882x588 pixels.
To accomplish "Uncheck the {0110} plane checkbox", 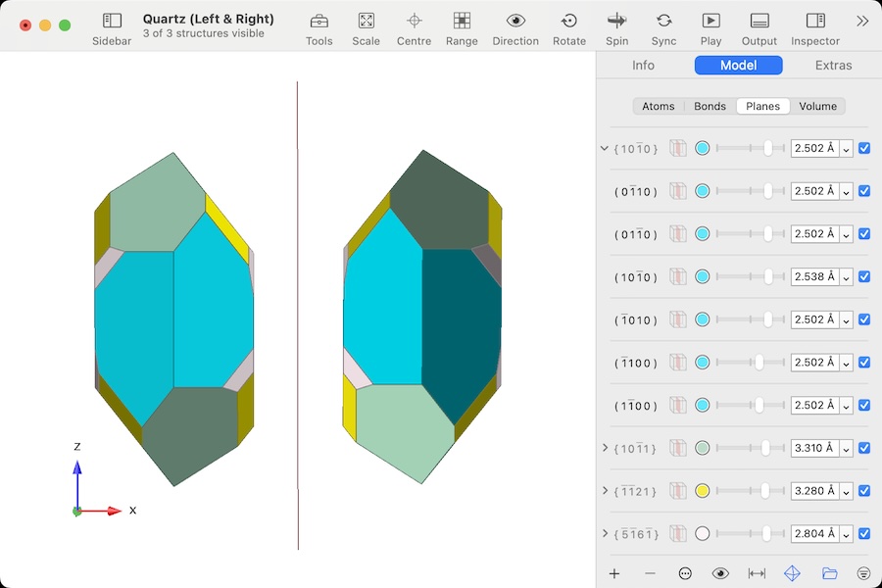I will [x=863, y=191].
